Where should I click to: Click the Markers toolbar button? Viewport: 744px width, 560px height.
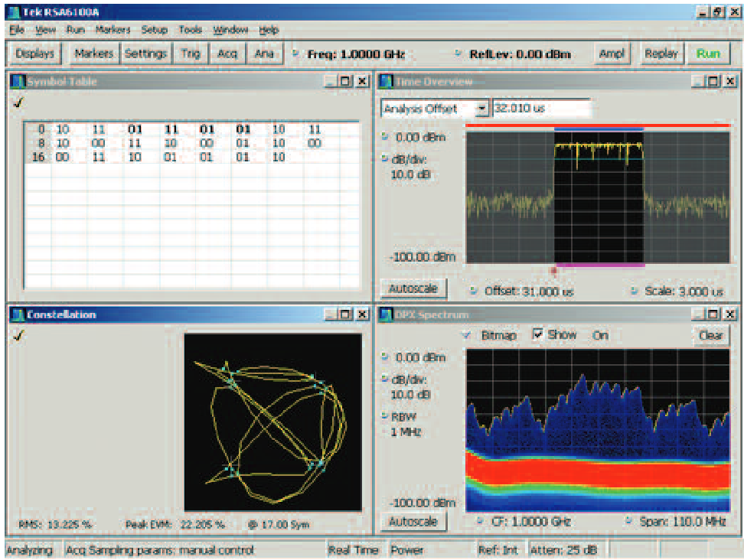pos(93,53)
